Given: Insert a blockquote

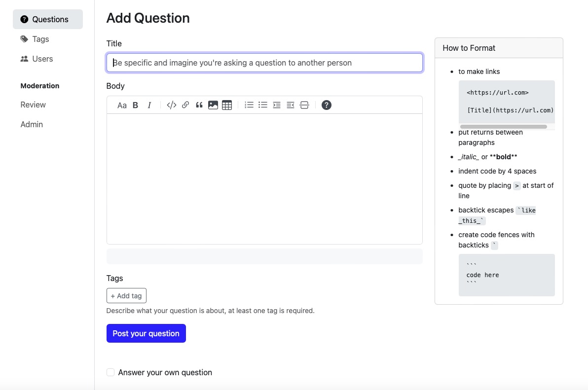Looking at the screenshot, I should 199,105.
